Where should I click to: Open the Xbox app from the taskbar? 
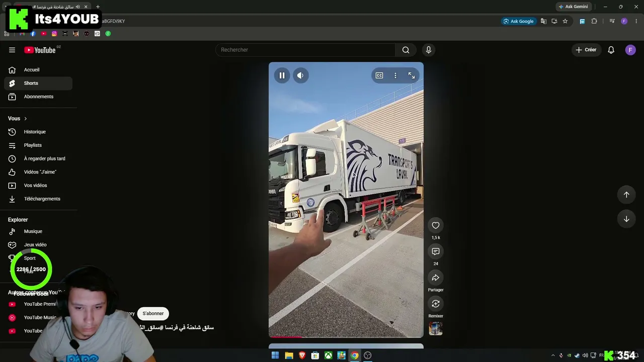pos(328,355)
